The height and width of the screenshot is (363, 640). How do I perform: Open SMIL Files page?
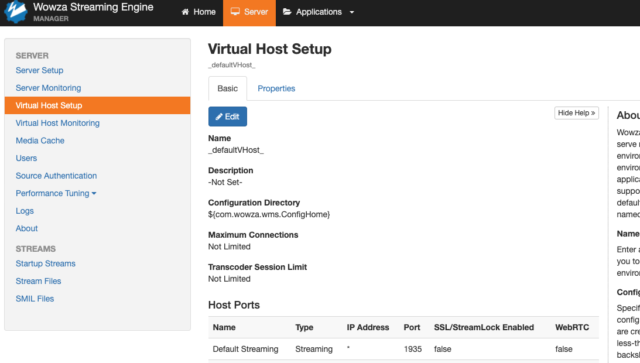point(35,298)
